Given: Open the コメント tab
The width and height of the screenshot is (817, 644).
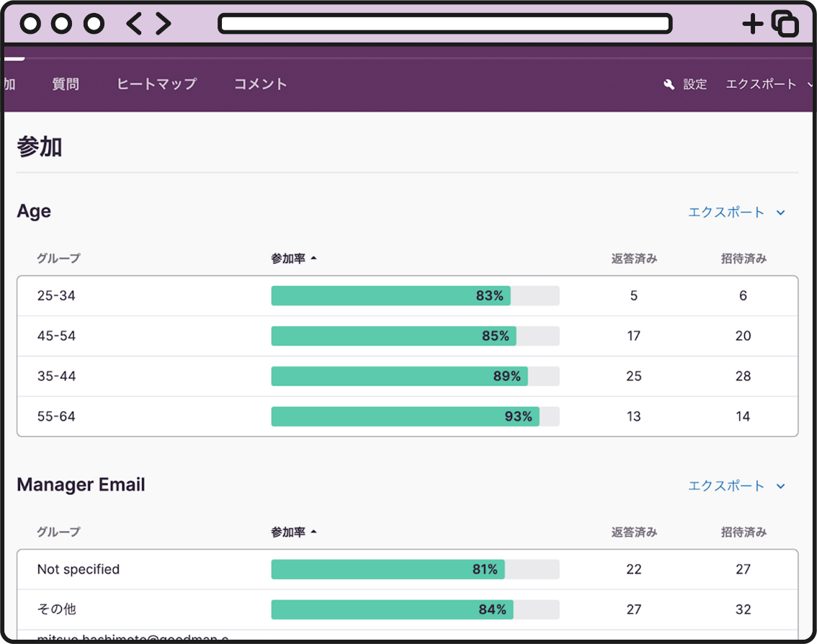Looking at the screenshot, I should click(260, 84).
